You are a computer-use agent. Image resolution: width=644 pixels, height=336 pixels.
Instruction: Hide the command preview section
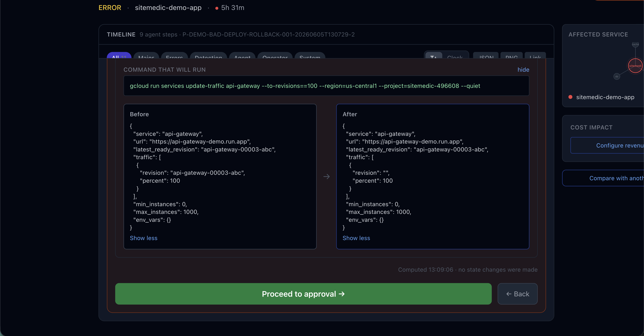(523, 70)
